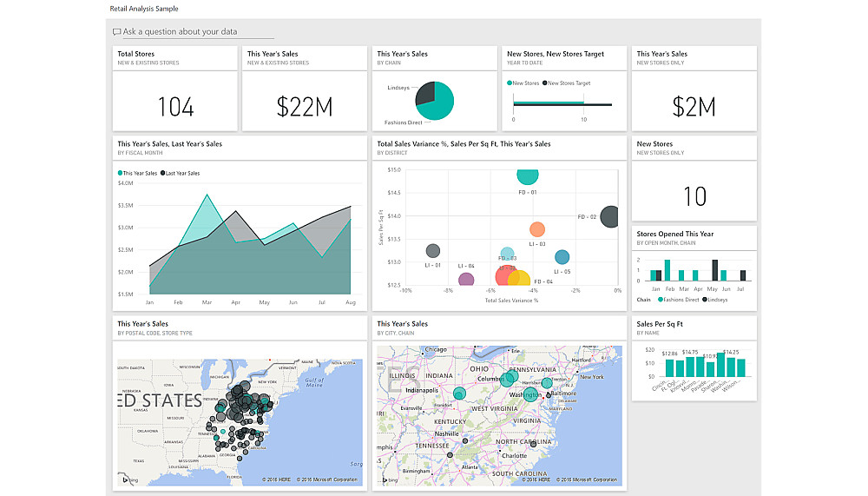Click the Retail Analysis Sample title
The image size is (868, 496).
point(144,9)
